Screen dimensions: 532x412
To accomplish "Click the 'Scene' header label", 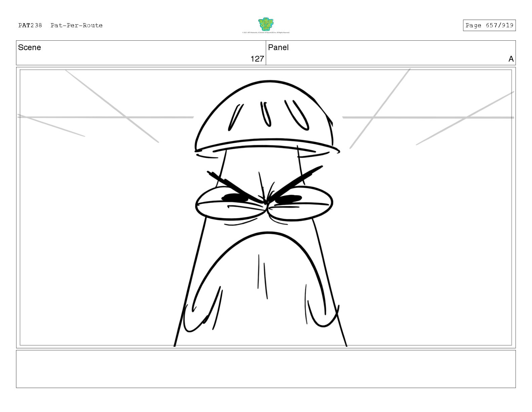I will [30, 47].
